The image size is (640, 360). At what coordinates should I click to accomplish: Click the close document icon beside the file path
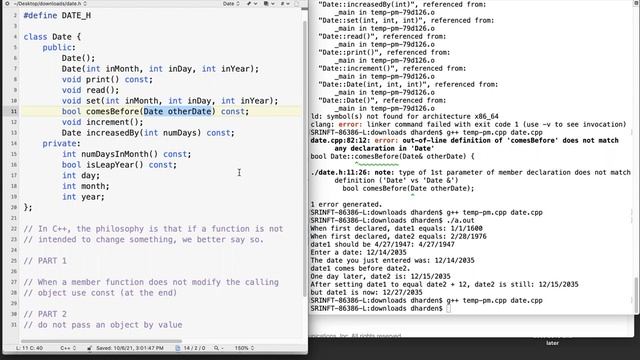[7, 4]
